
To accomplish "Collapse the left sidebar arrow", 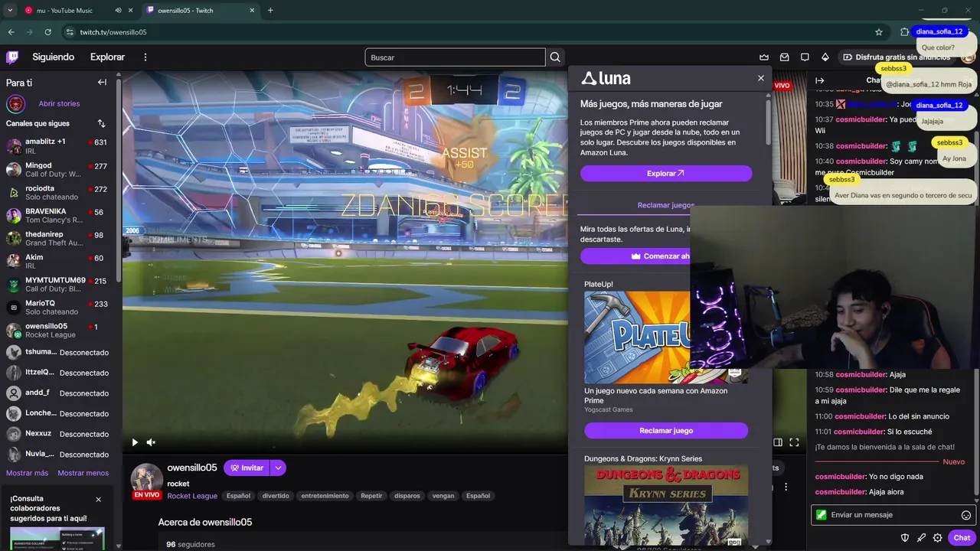I will click(102, 82).
